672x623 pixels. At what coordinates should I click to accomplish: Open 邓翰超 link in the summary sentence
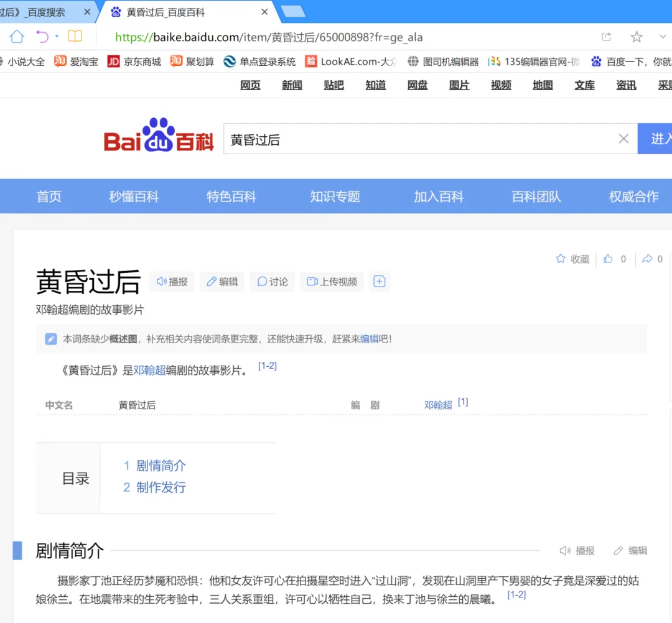pyautogui.click(x=149, y=371)
